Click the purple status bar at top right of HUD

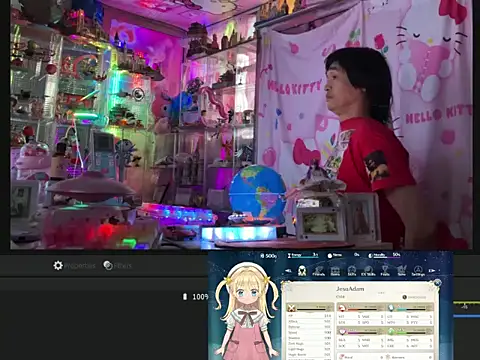(x=384, y=255)
